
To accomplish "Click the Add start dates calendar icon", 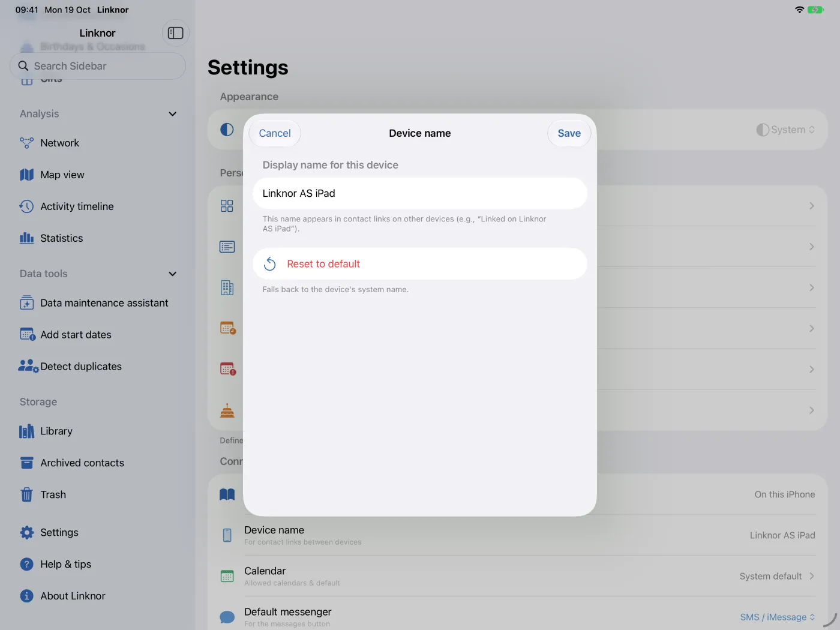I will pos(28,335).
